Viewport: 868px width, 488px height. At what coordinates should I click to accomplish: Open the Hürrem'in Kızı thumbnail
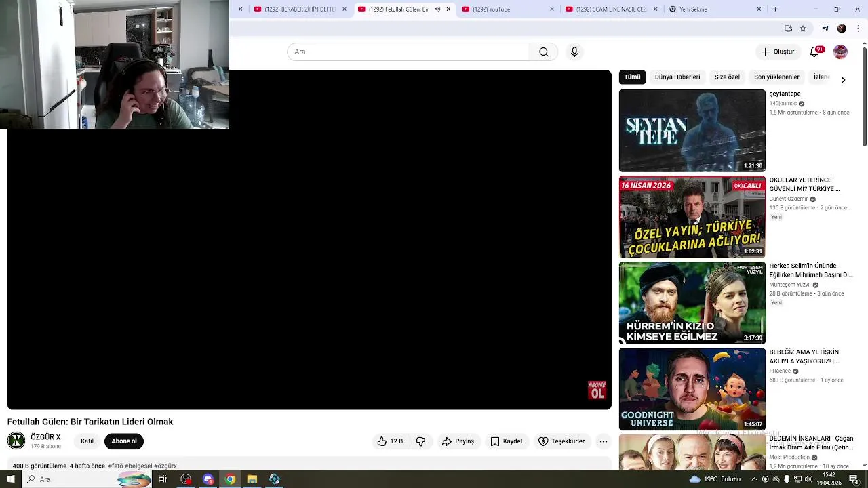(692, 303)
